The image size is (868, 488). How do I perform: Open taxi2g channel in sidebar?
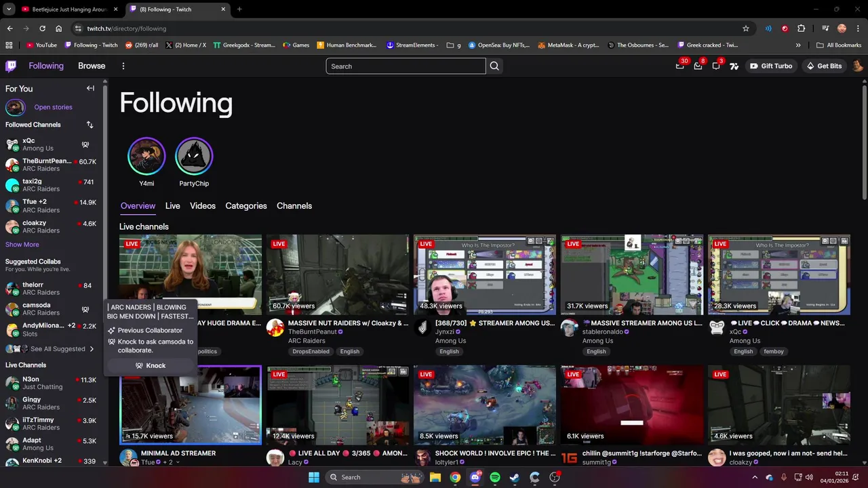pos(51,185)
